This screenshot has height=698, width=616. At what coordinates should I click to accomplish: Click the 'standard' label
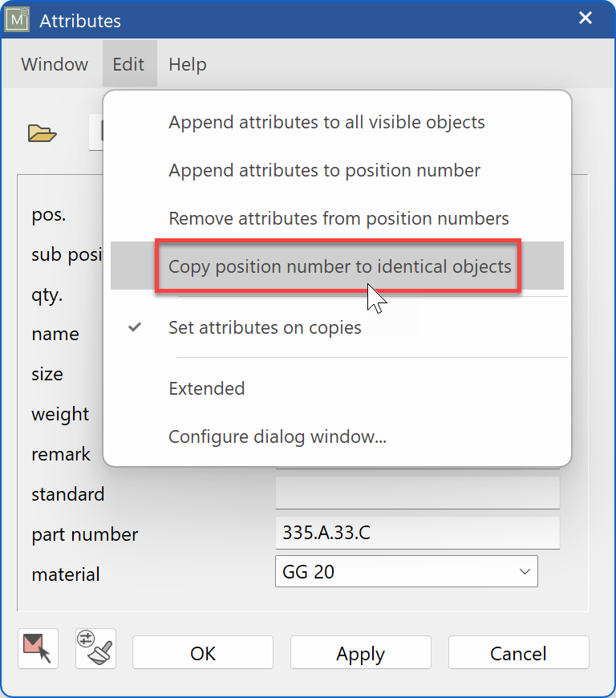click(68, 494)
